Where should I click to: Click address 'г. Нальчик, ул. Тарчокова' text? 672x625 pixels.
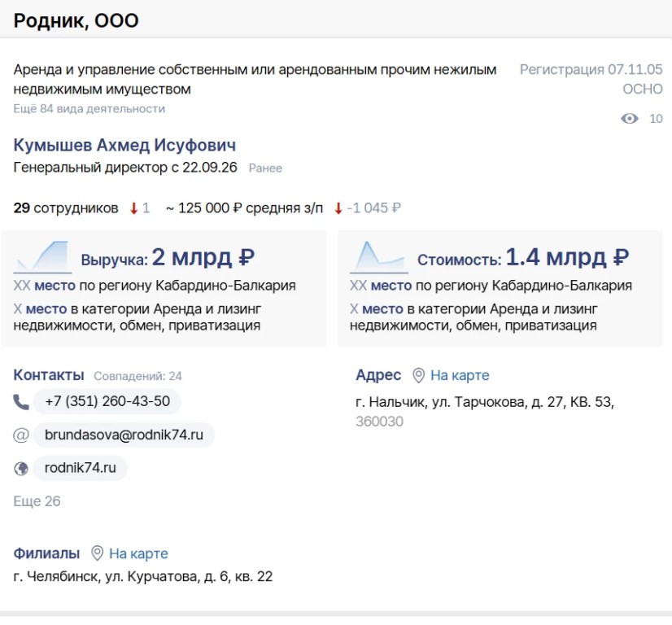(440, 402)
